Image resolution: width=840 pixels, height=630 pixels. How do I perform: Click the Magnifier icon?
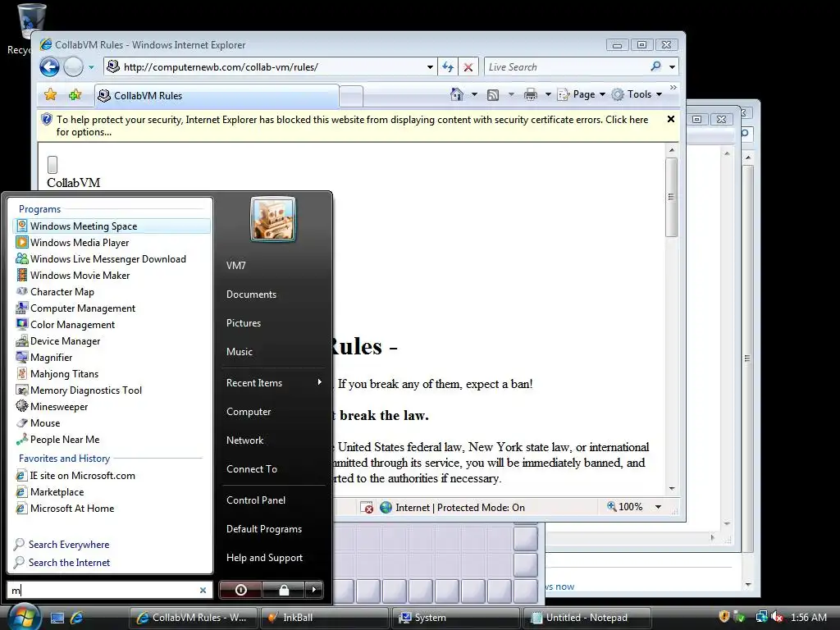(22, 357)
